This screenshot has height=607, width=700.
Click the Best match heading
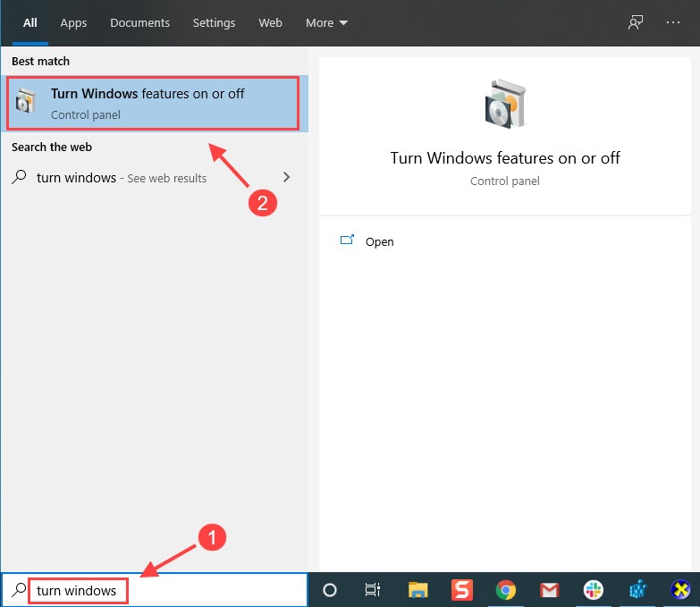click(40, 61)
